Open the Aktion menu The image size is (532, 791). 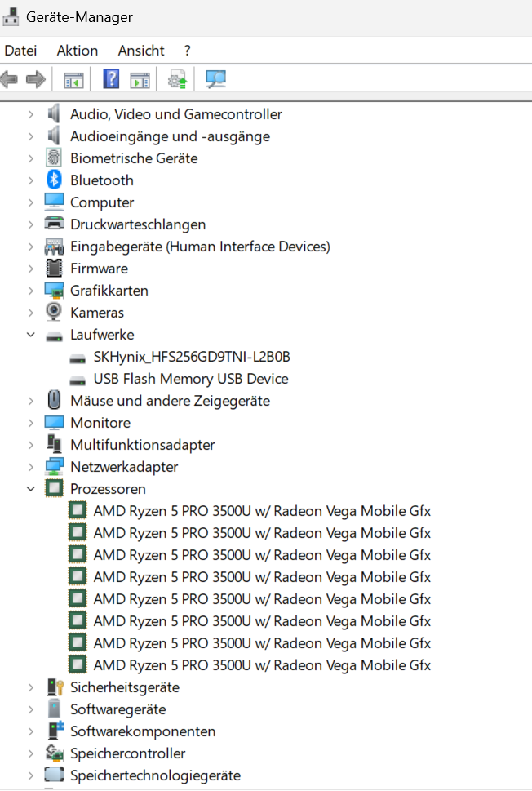(x=78, y=51)
